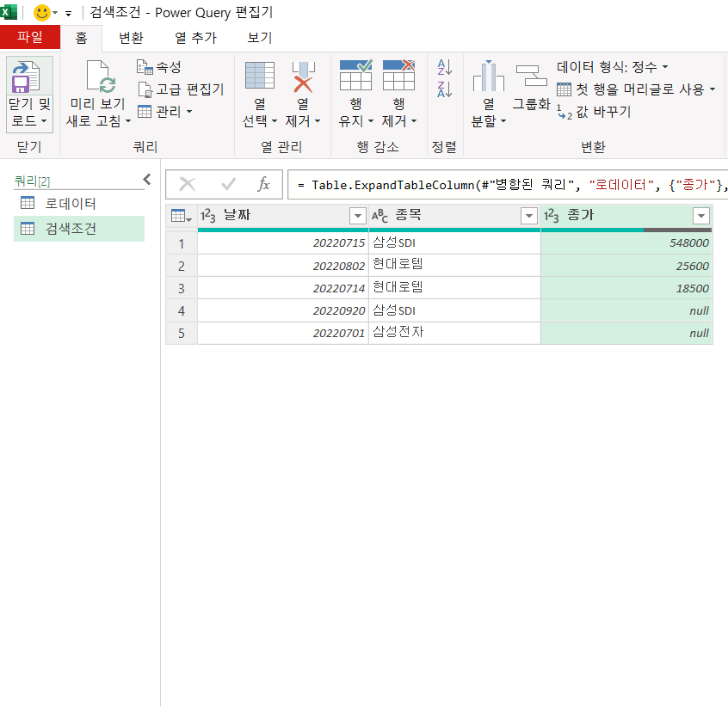Click the Remove Columns (열 제거) icon
Screen dimensions: 728x706
[303, 77]
